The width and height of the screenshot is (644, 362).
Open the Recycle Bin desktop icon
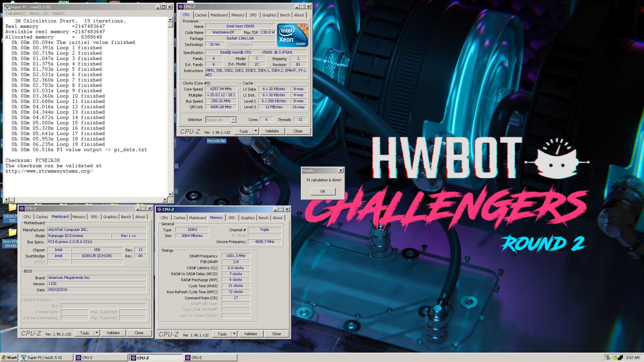(216, 141)
